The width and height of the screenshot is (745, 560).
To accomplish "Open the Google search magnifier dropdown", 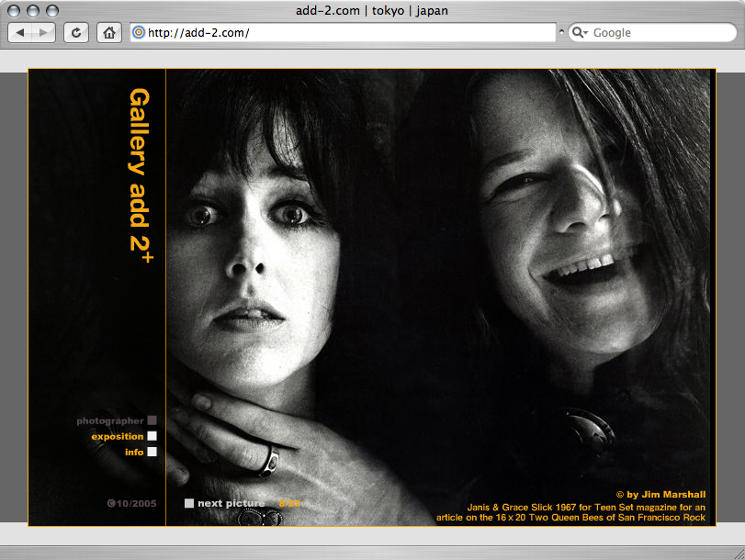I will 580,32.
